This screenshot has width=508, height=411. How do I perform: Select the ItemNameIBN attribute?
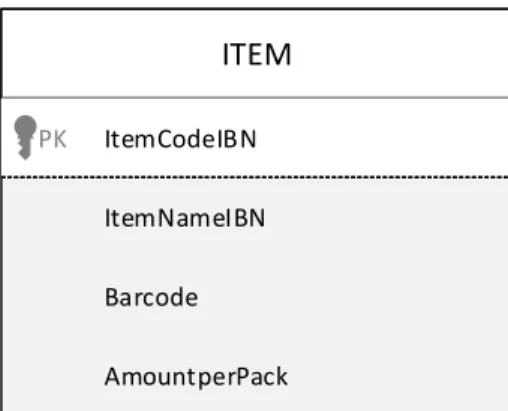click(x=185, y=218)
